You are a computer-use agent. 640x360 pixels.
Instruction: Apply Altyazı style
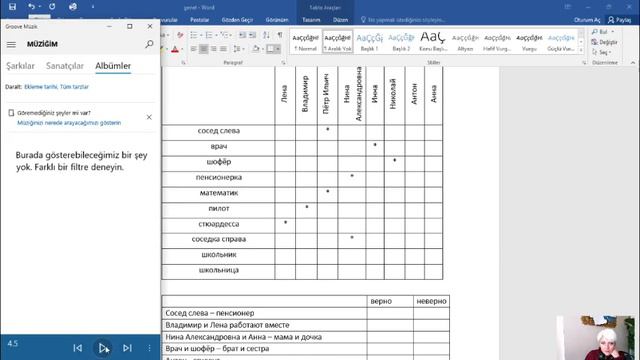(x=465, y=42)
